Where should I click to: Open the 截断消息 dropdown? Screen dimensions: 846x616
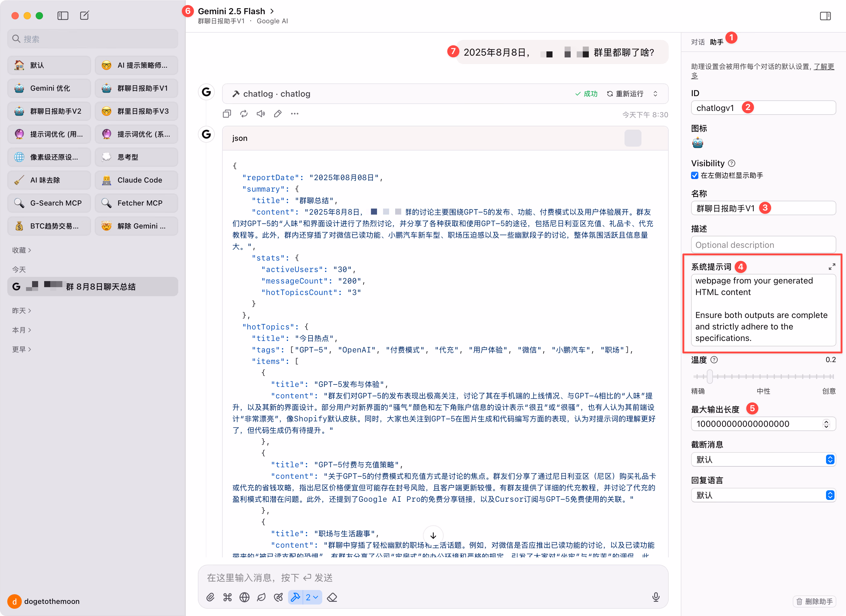(763, 459)
